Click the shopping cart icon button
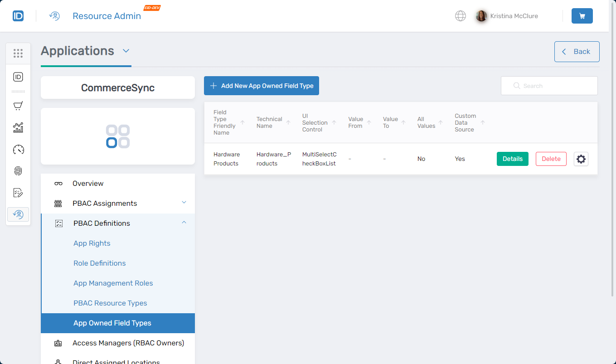This screenshot has height=364, width=616. click(x=582, y=16)
